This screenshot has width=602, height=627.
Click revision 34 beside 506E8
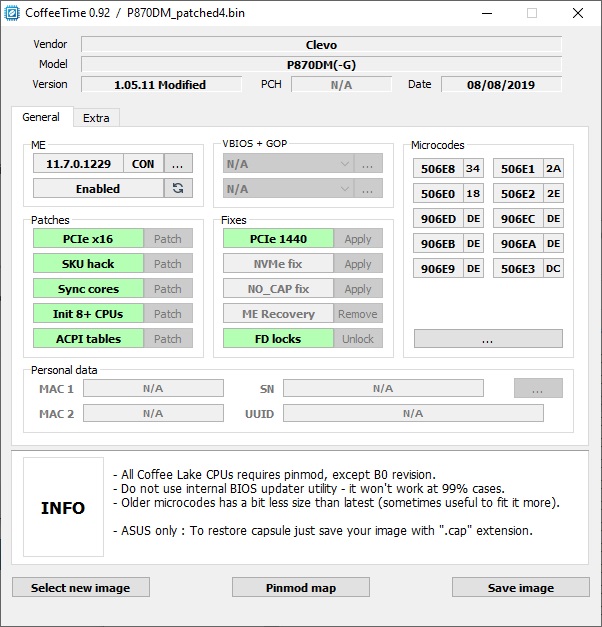tap(473, 168)
